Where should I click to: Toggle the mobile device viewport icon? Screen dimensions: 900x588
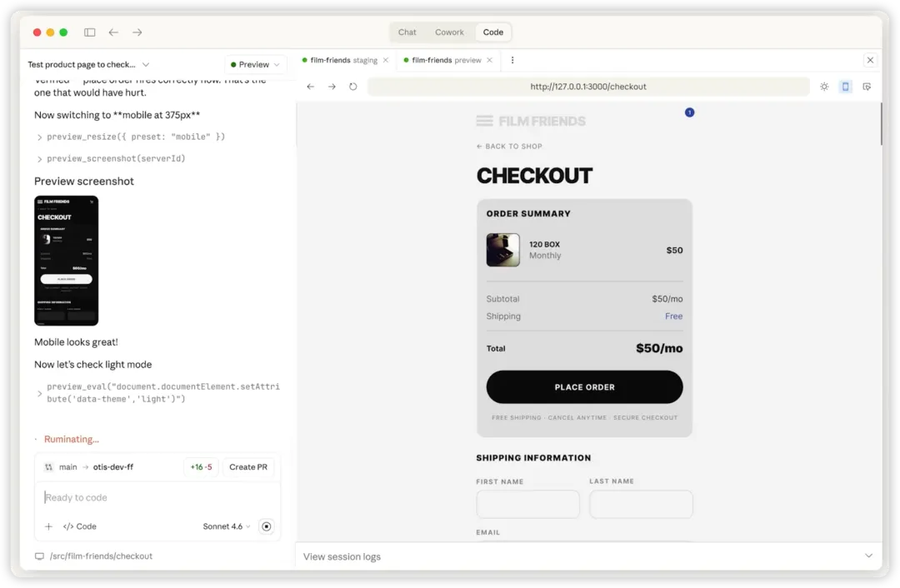[x=846, y=87]
